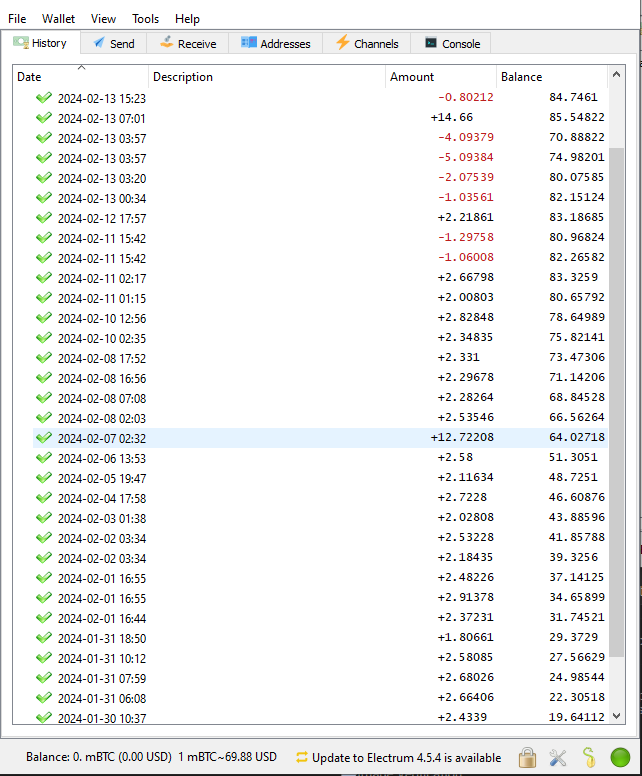
Task: Click the update arrows icon in status bar
Action: click(301, 757)
